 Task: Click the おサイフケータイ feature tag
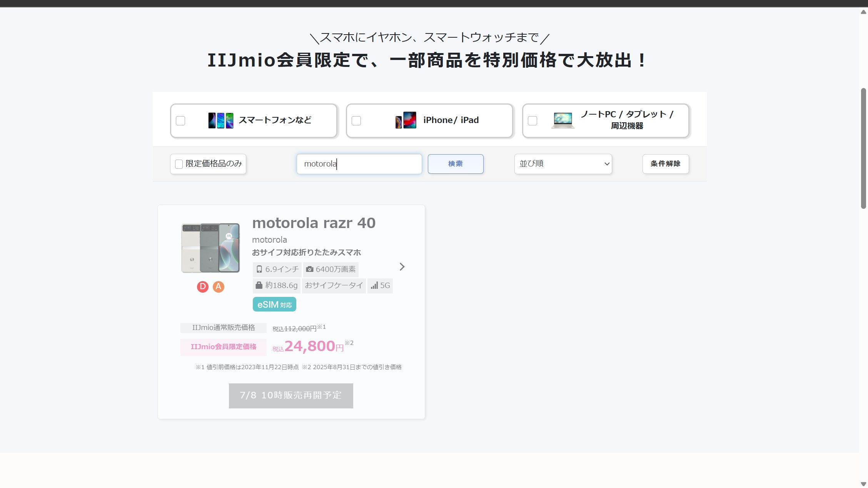tap(334, 286)
